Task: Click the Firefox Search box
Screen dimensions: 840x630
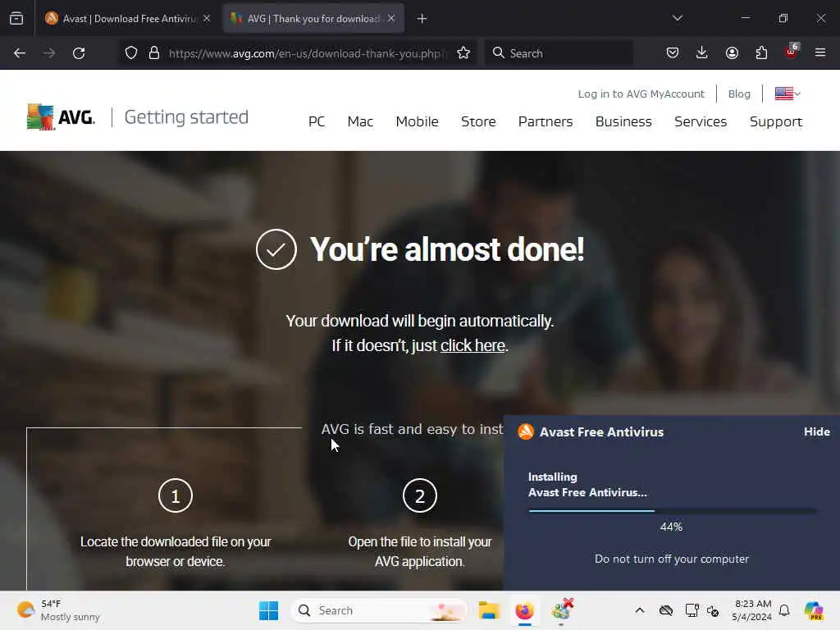Action: point(558,53)
